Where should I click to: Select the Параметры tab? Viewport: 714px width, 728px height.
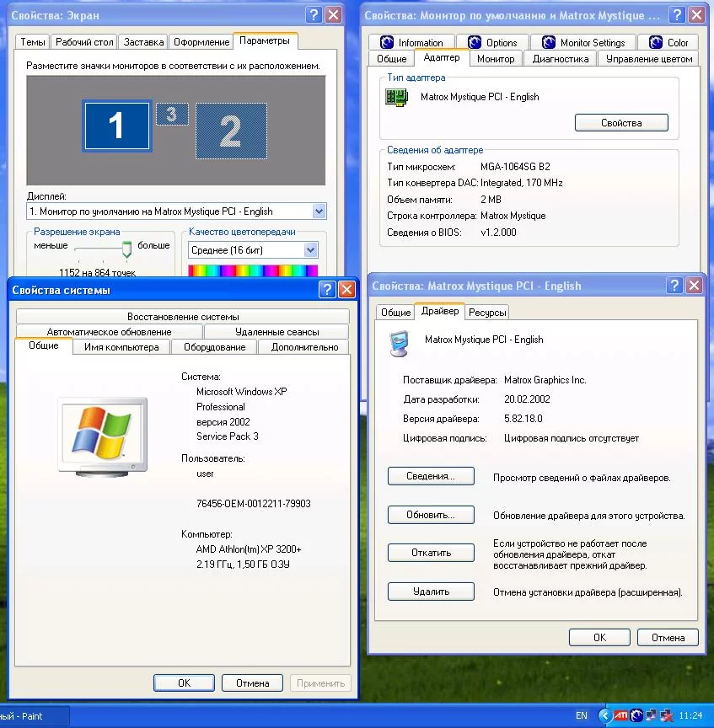265,40
